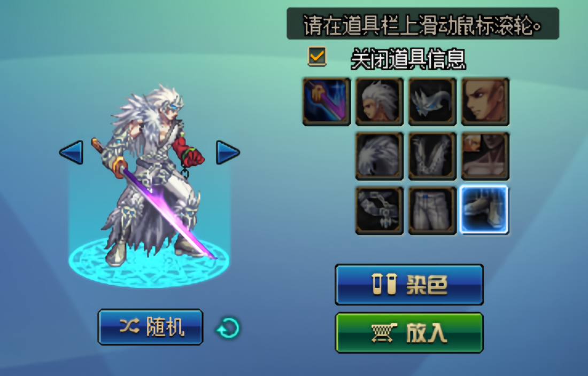Rotate character with right blue arrow
Screen dimensions: 588x376
(228, 152)
